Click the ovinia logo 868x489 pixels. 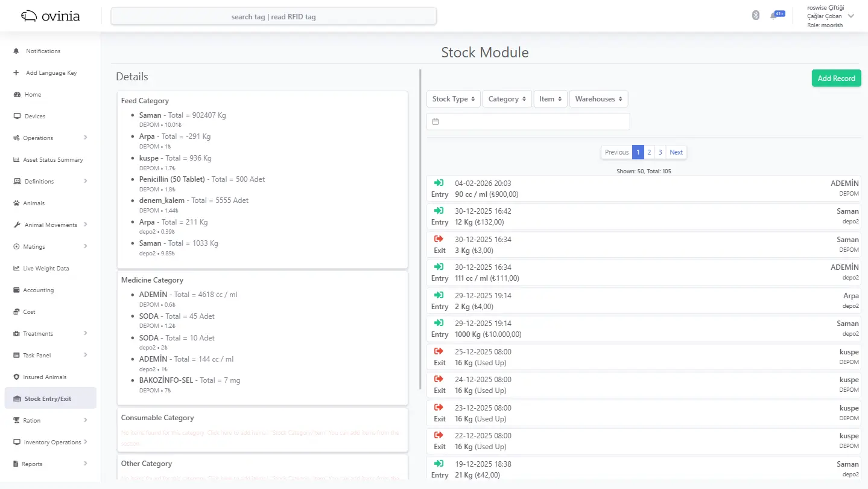51,16
